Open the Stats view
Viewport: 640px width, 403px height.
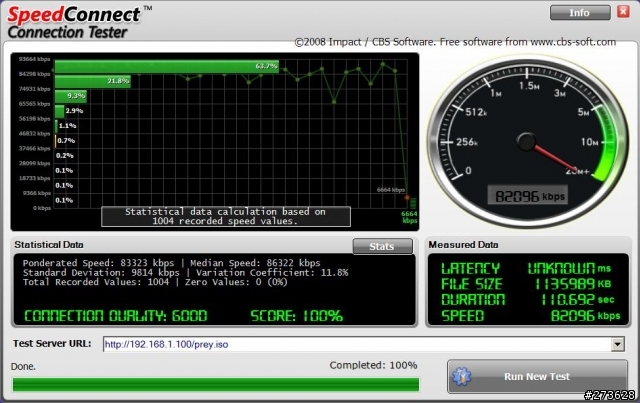[382, 246]
